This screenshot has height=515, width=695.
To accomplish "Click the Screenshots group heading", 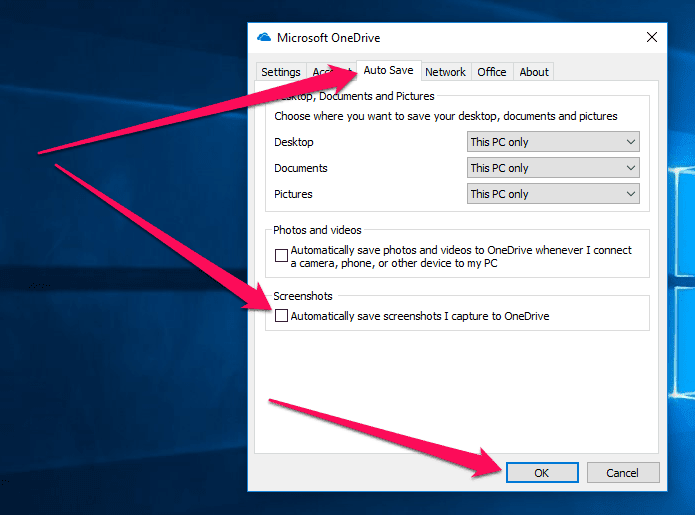I will (x=303, y=296).
